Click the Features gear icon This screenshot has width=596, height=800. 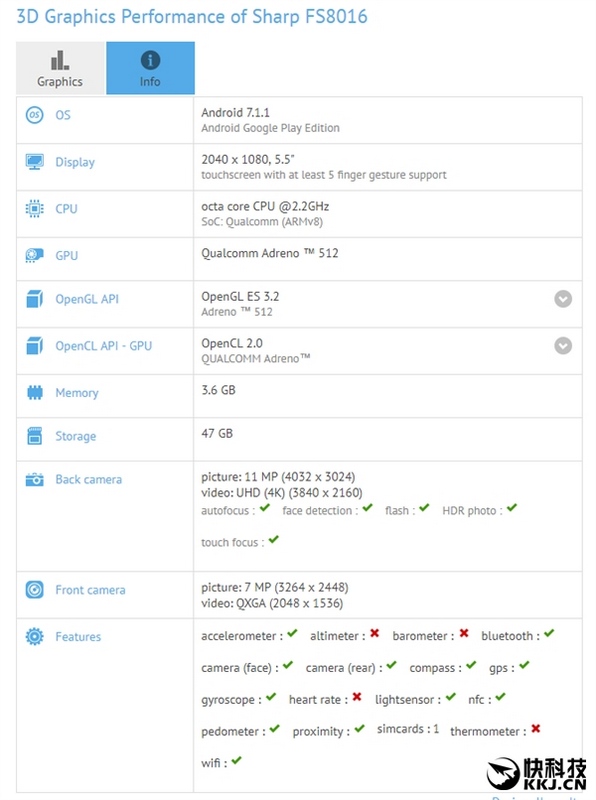[x=35, y=636]
